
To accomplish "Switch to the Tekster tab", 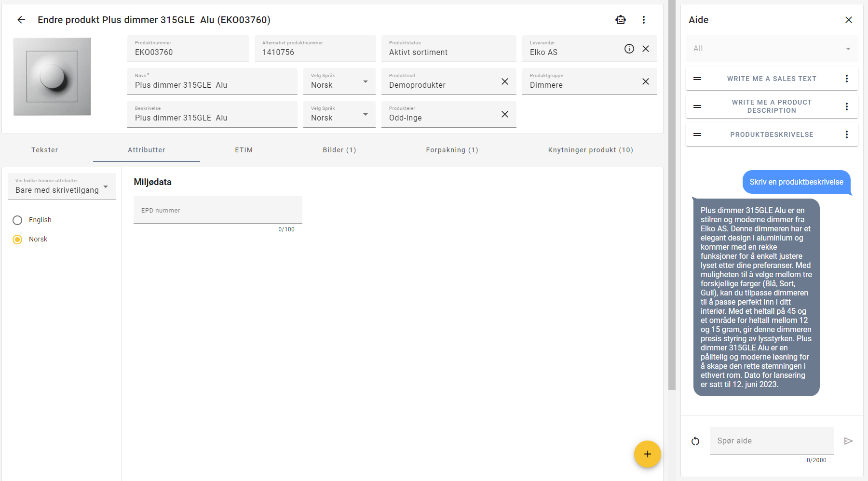I will 45,150.
